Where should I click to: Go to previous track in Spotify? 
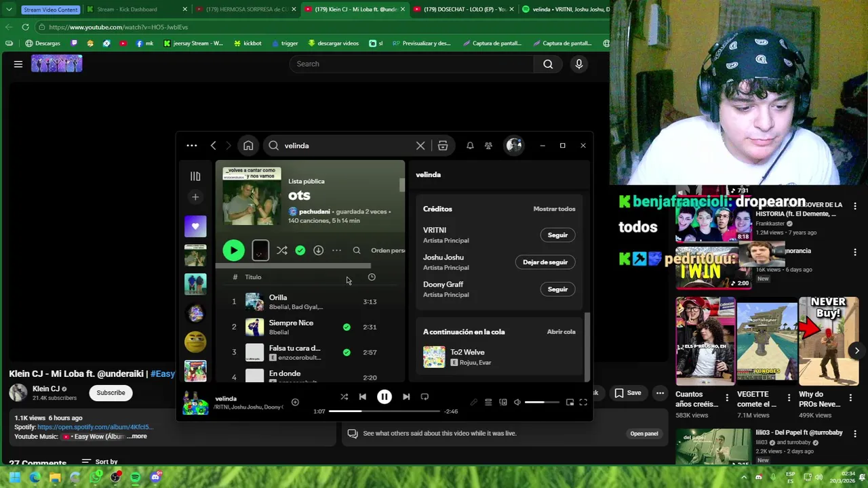363,397
